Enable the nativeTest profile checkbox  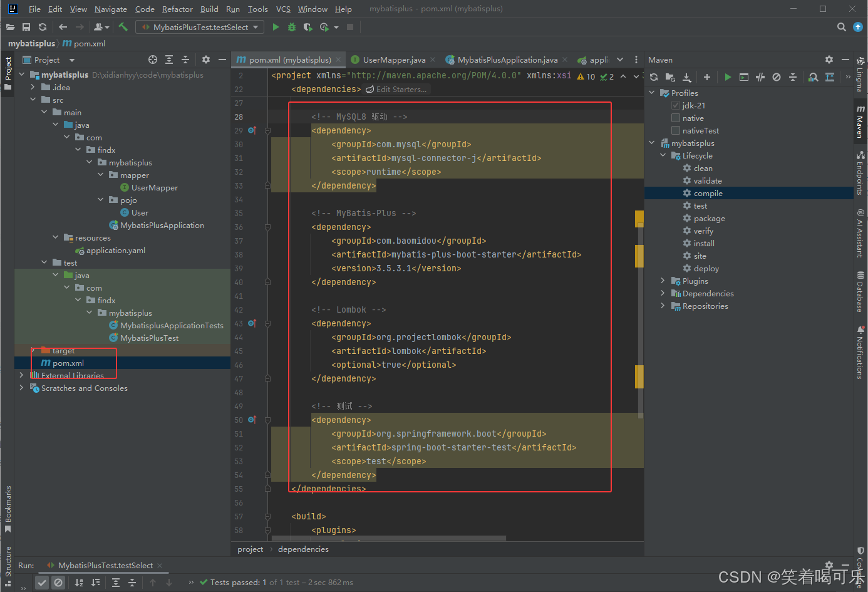(x=676, y=130)
